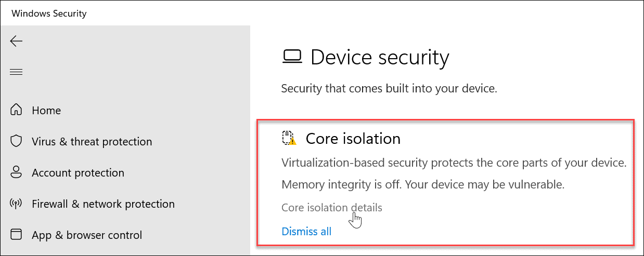Click the Dismiss all link
This screenshot has width=644, height=256.
(306, 232)
